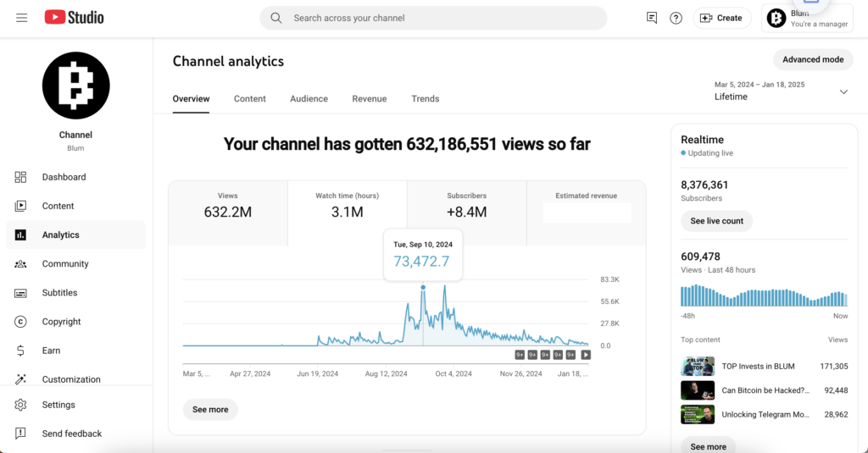Click See live count button
This screenshot has width=868, height=453.
tap(716, 221)
